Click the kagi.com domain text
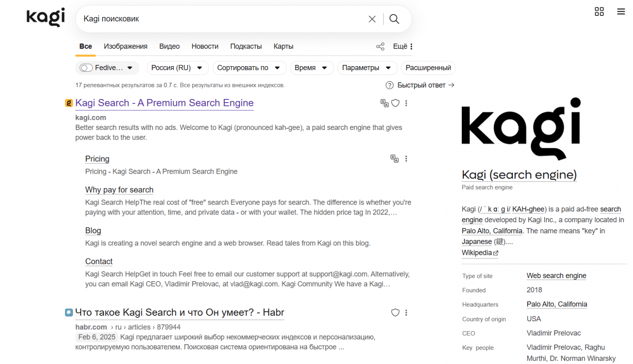The image size is (633, 364). coord(90,118)
